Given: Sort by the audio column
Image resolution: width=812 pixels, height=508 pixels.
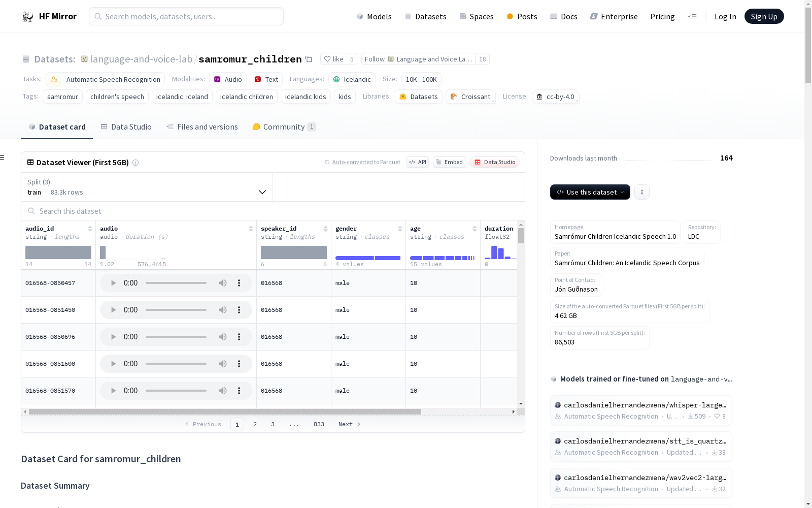Looking at the screenshot, I should (x=251, y=229).
